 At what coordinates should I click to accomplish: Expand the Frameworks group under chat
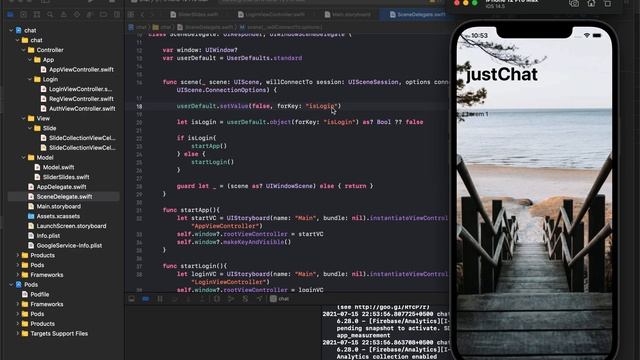point(18,275)
